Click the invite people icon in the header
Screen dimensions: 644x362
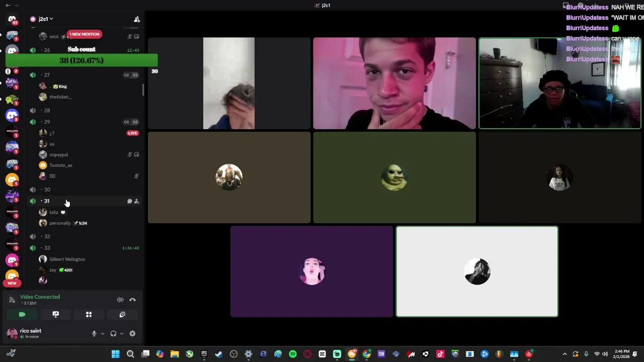(x=137, y=19)
